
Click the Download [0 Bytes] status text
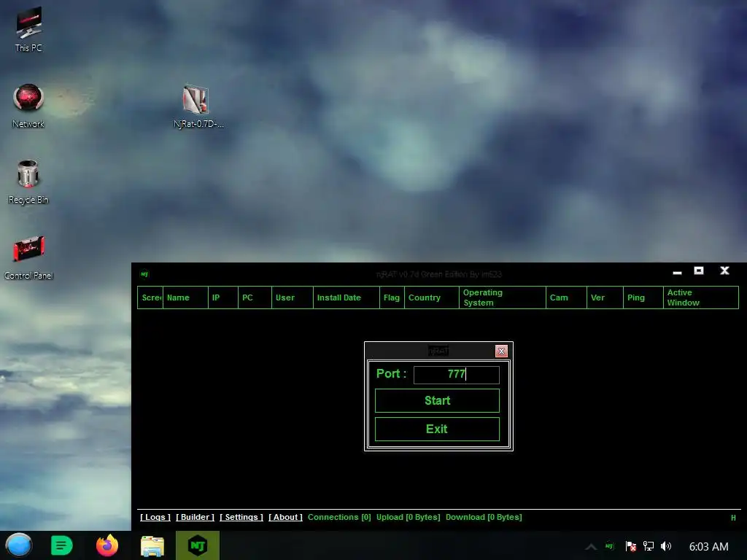pos(484,517)
